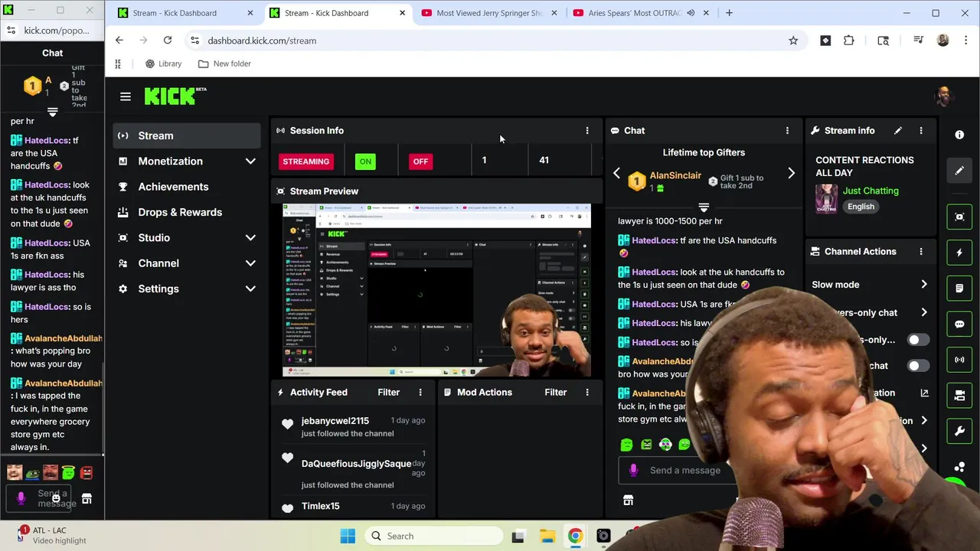Image resolution: width=980 pixels, height=551 pixels.
Task: Open the hamburger menu beside the Kick logo
Action: coord(126,96)
